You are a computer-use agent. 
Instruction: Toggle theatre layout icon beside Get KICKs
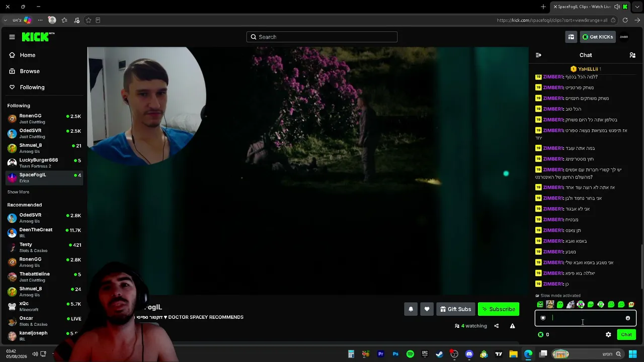pos(571,37)
